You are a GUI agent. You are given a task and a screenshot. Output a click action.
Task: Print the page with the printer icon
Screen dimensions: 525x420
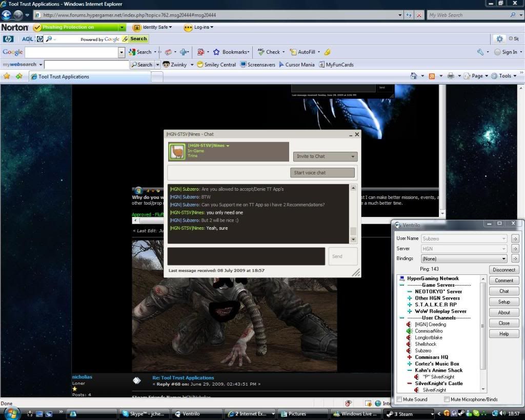click(451, 76)
